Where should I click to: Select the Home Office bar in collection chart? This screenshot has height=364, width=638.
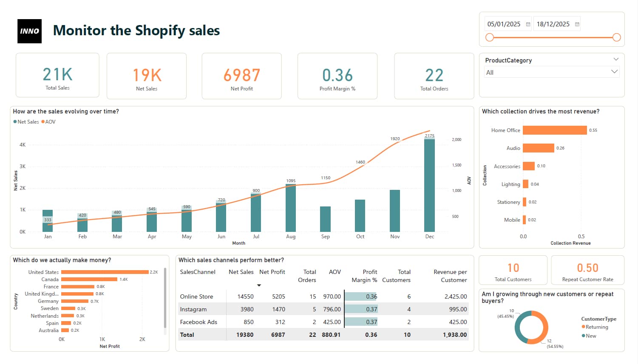(554, 130)
